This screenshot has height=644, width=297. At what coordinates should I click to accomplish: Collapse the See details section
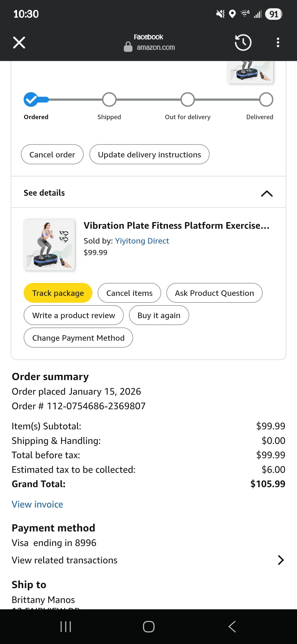click(266, 193)
